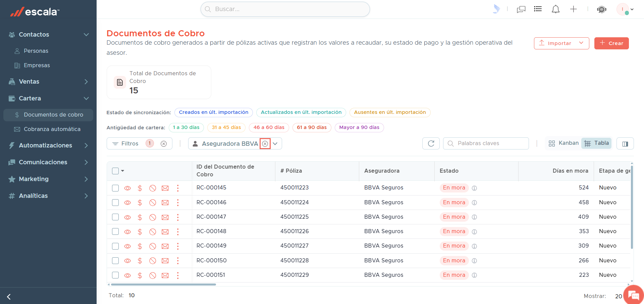
Task: Open the Importar dropdown
Action: click(561, 43)
